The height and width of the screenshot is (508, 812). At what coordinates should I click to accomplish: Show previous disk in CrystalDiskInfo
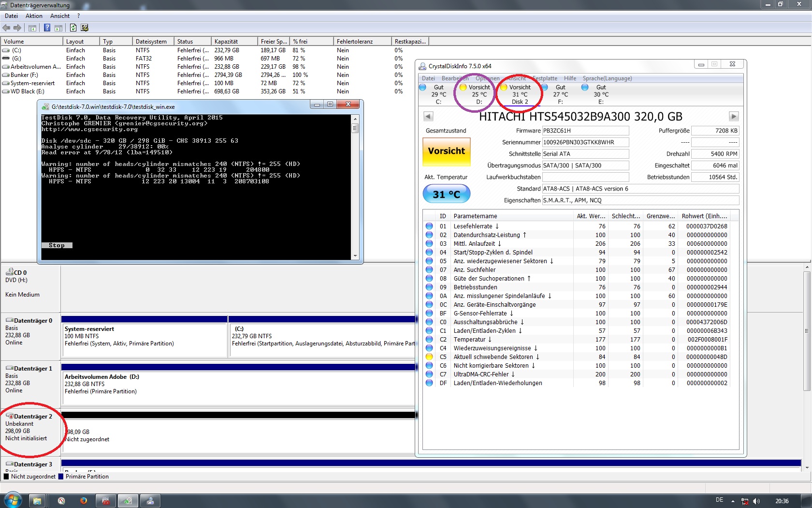(428, 116)
